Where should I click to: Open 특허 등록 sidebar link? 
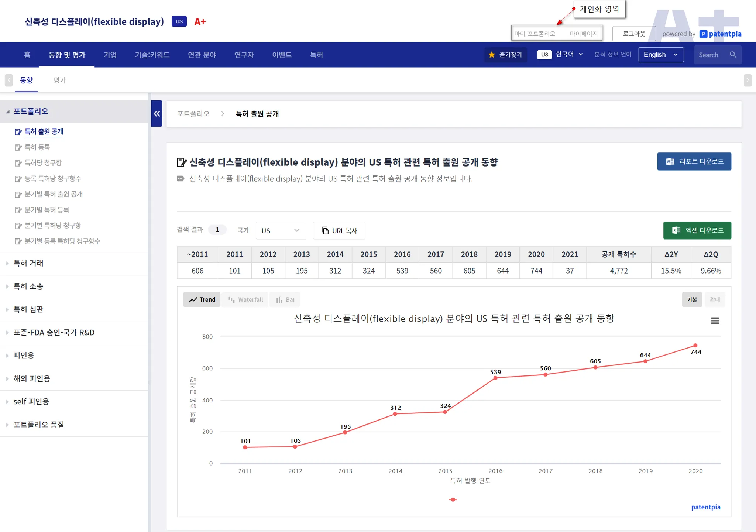tap(37, 147)
